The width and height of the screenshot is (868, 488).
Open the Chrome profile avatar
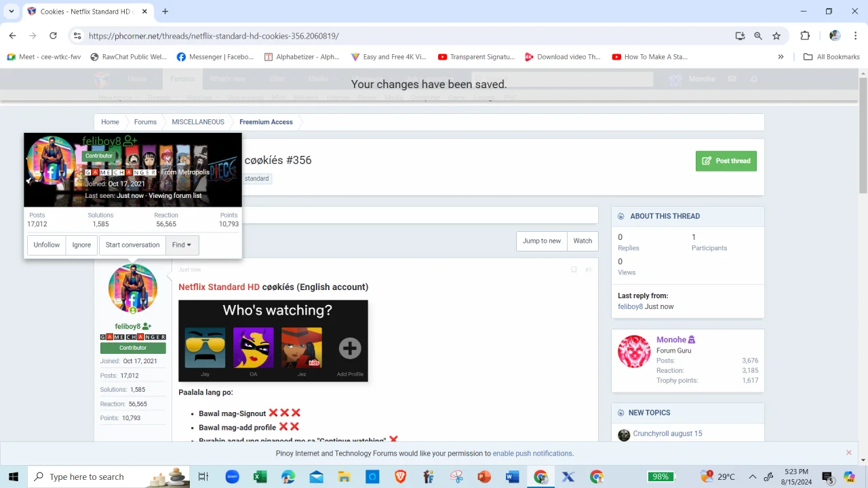pyautogui.click(x=835, y=36)
